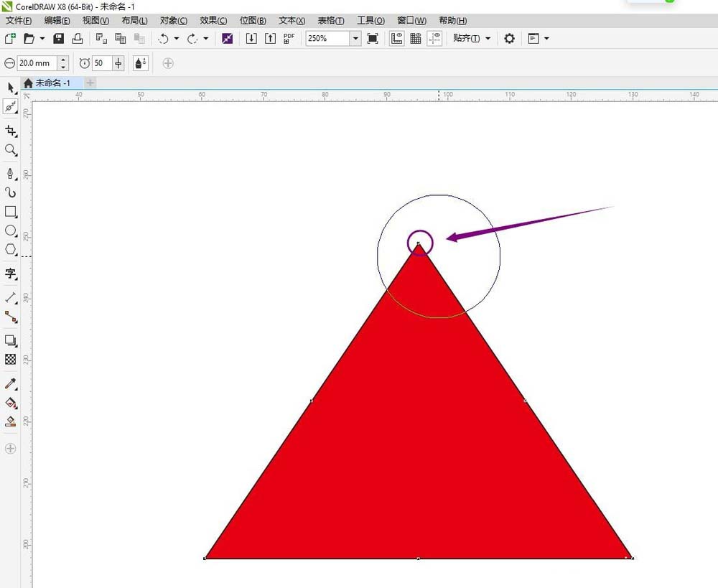Select the Parallel Dimension tool
718x588 pixels.
pyautogui.click(x=11, y=298)
